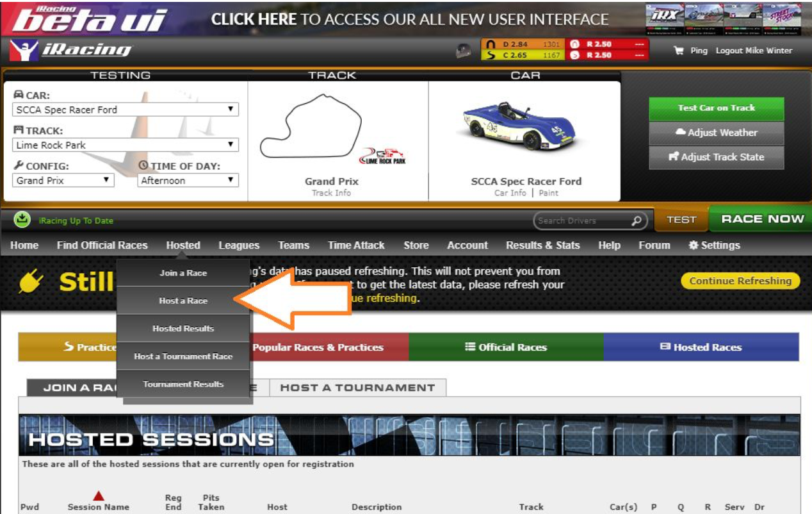Open the Store menu
This screenshot has width=812, height=514.
click(x=416, y=245)
